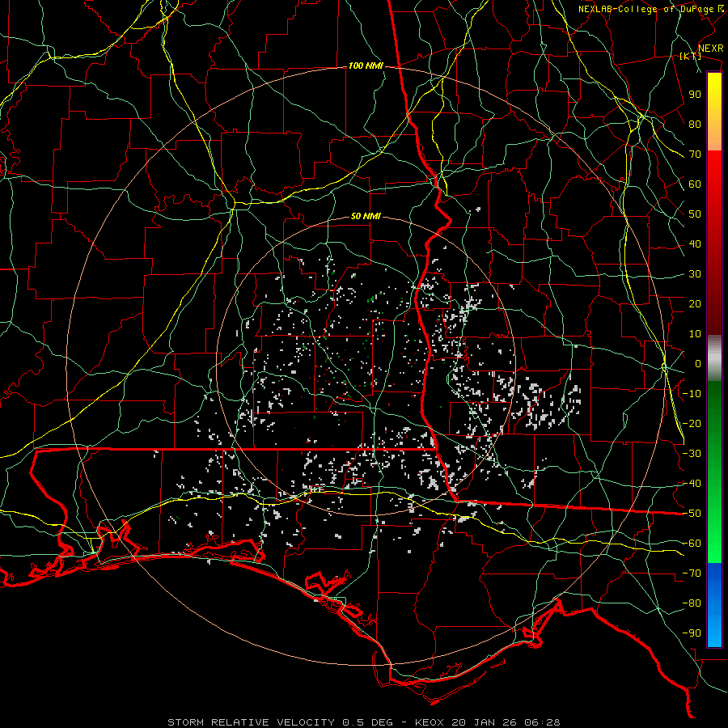
Task: Select the "[KT]" units label above the scale
Action: coord(691,56)
